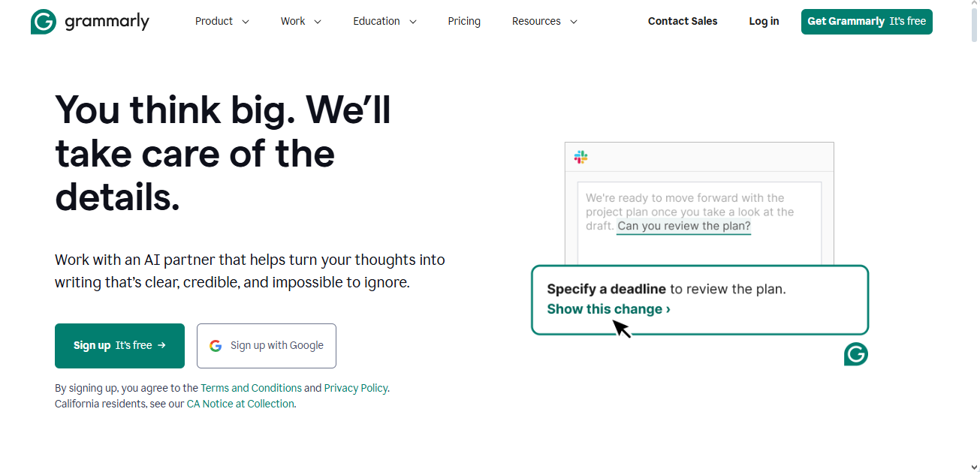Click the Slack icon in the demo card
This screenshot has height=472, width=980.
(x=580, y=157)
